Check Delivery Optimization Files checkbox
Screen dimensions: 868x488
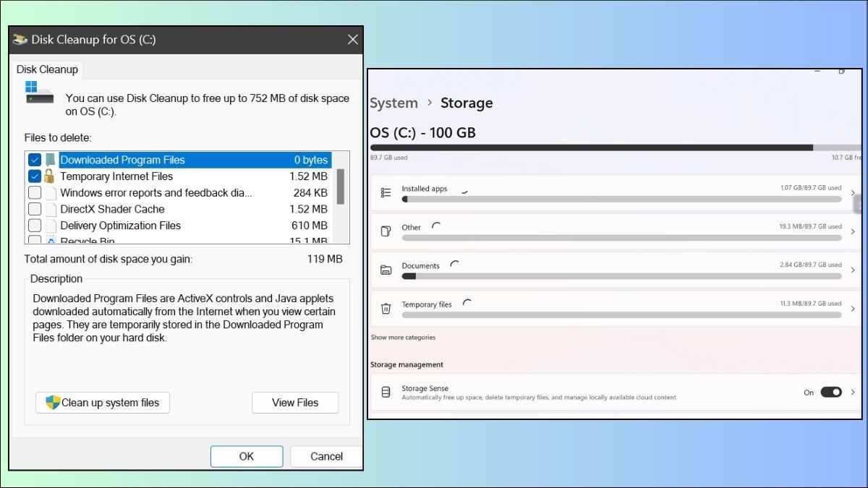click(35, 226)
